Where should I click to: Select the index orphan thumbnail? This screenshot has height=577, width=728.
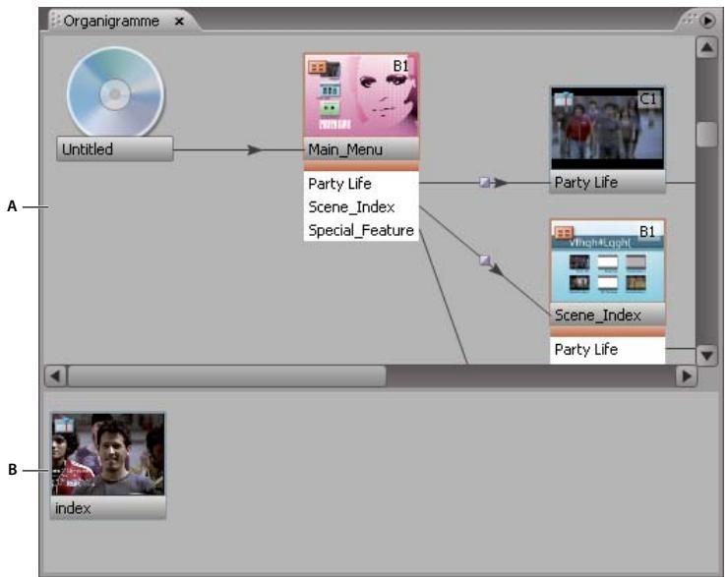pos(108,454)
